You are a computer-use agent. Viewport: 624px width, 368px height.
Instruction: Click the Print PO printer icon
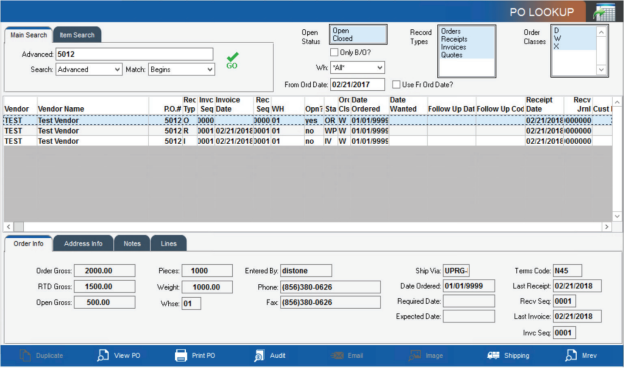[x=181, y=355]
